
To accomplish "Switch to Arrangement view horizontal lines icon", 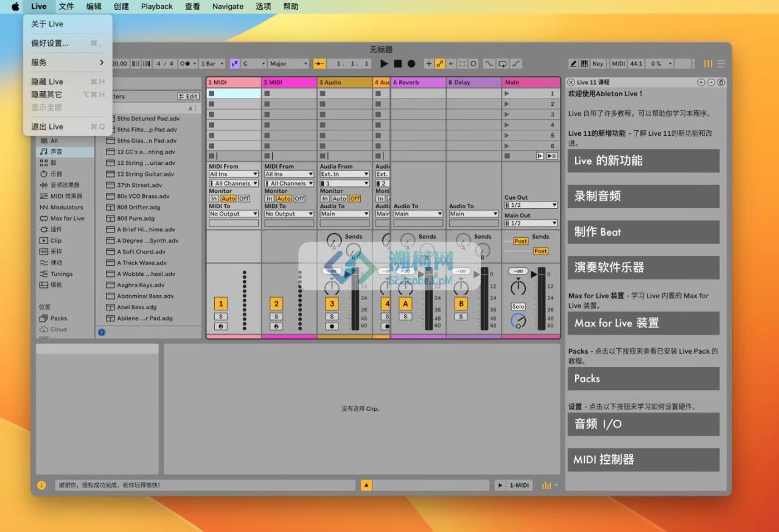I will point(721,63).
